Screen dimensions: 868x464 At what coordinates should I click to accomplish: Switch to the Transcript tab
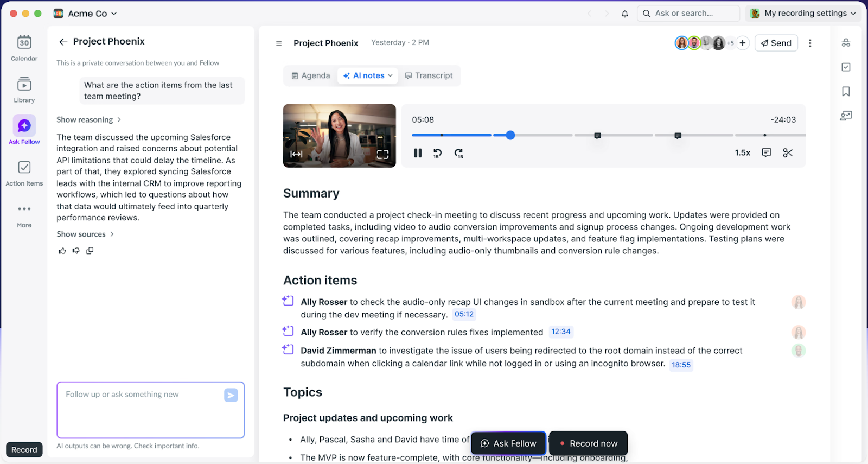pos(429,76)
